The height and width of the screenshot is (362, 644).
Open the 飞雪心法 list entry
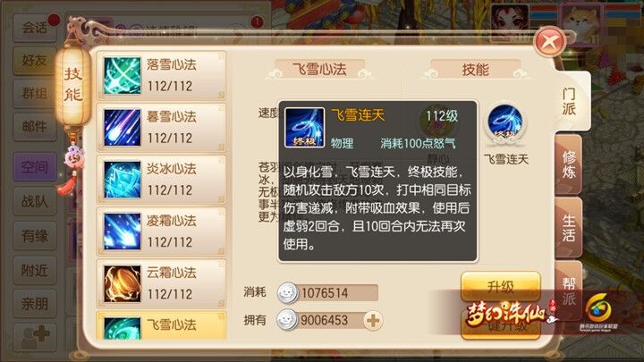[161, 326]
